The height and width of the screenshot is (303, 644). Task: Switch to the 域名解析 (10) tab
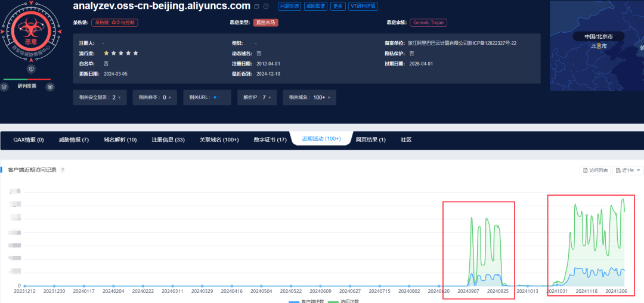(x=120, y=140)
